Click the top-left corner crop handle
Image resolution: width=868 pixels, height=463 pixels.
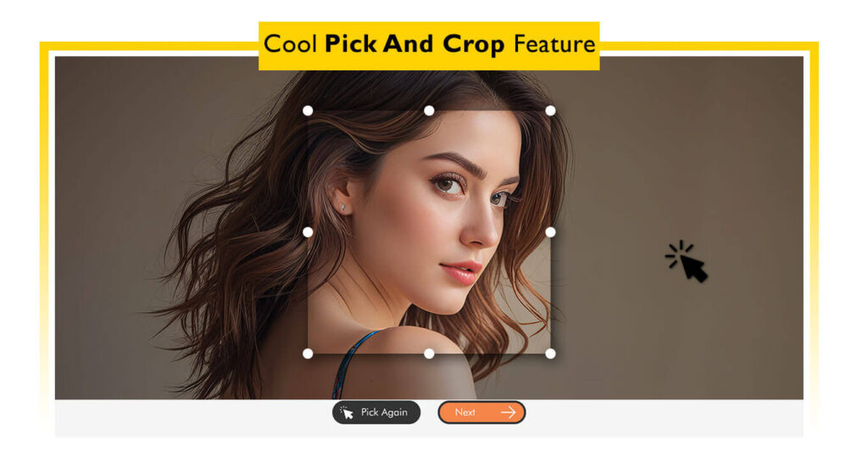[x=308, y=111]
